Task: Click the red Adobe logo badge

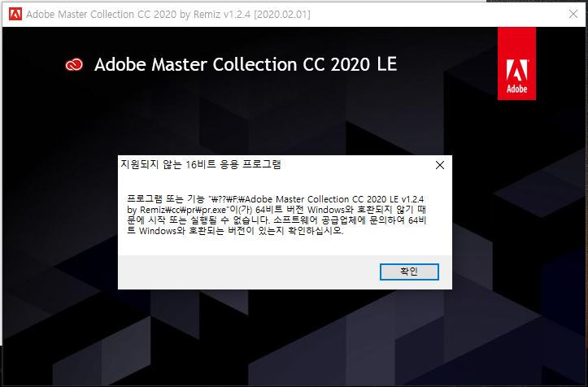Action: click(516, 63)
